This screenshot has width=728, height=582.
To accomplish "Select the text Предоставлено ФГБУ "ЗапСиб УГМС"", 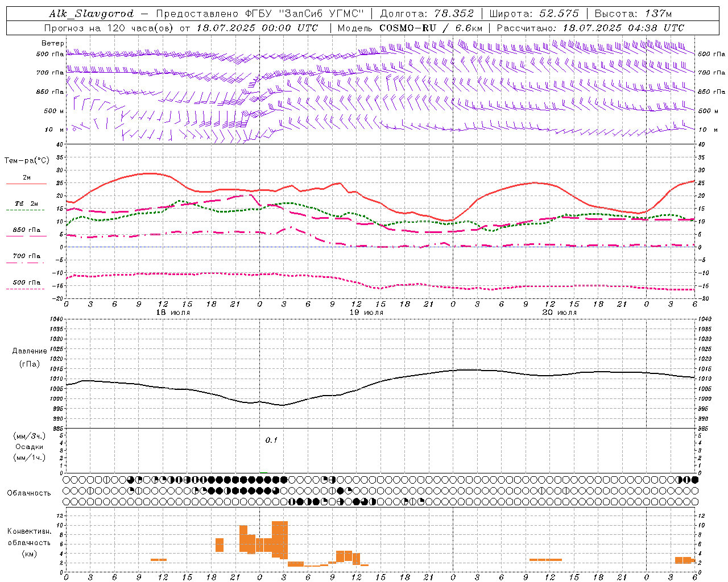I will (x=260, y=14).
